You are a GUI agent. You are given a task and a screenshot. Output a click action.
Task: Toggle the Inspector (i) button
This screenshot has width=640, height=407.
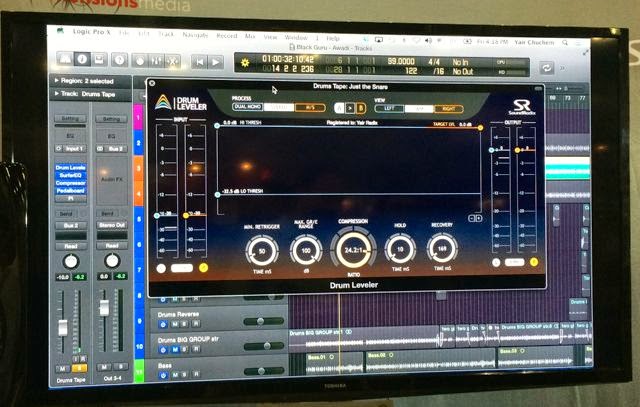click(82, 60)
